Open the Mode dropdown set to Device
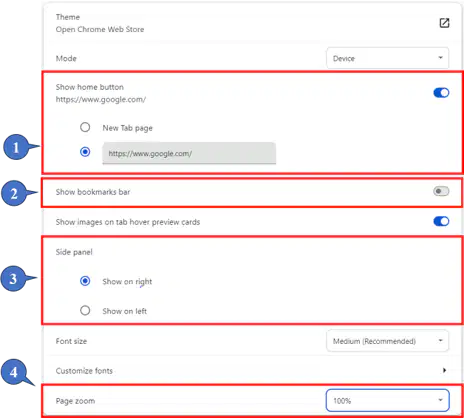This screenshot has height=418, width=464. click(387, 58)
